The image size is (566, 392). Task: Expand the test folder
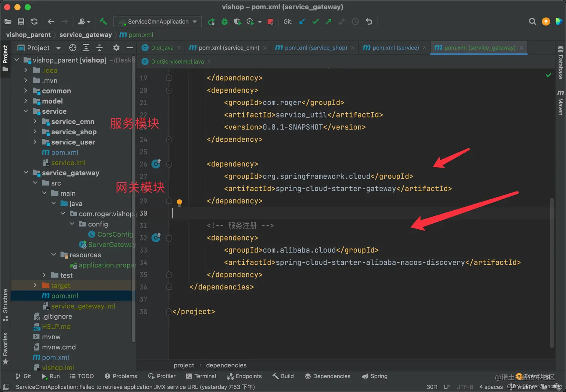44,275
